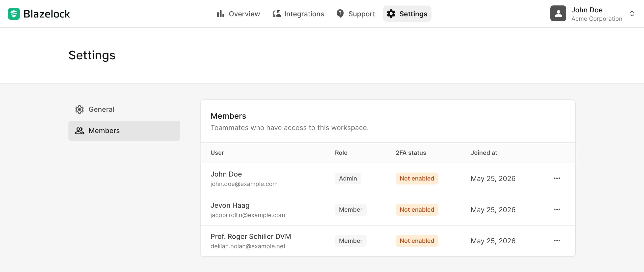The image size is (644, 272).
Task: Open Prof. Roger Schiller DVM actions menu
Action: click(x=557, y=241)
